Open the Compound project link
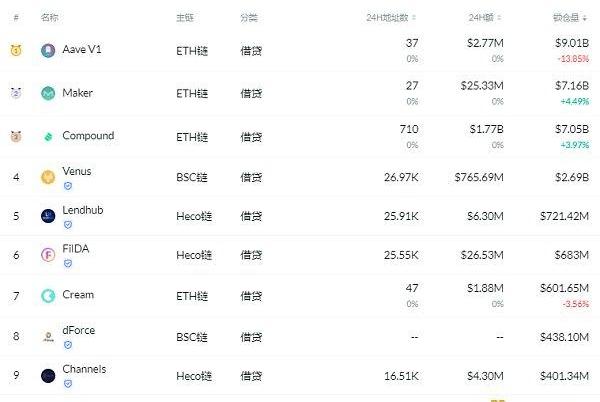Image resolution: width=600 pixels, height=402 pixels. pyautogui.click(x=88, y=136)
